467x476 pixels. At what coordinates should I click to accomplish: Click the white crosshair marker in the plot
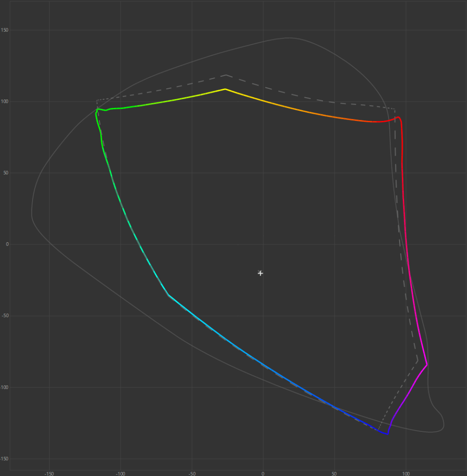pyautogui.click(x=260, y=273)
